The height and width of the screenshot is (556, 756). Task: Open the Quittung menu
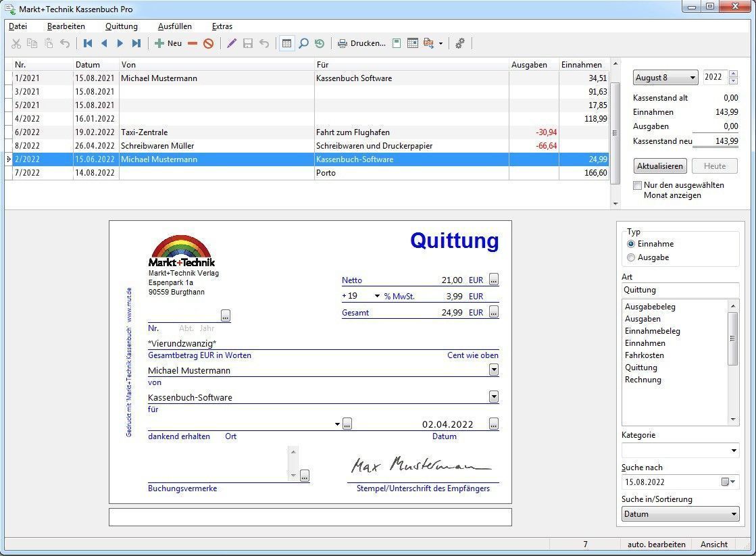coord(121,26)
